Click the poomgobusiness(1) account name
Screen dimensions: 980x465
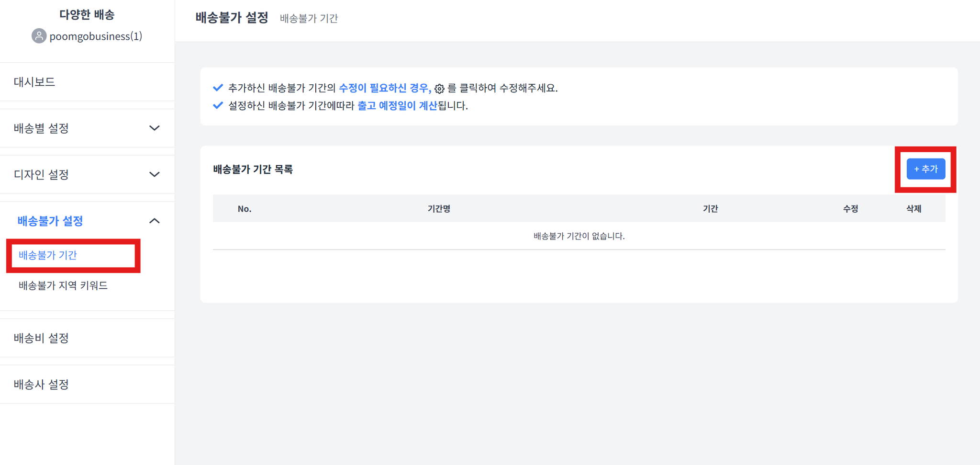point(96,36)
